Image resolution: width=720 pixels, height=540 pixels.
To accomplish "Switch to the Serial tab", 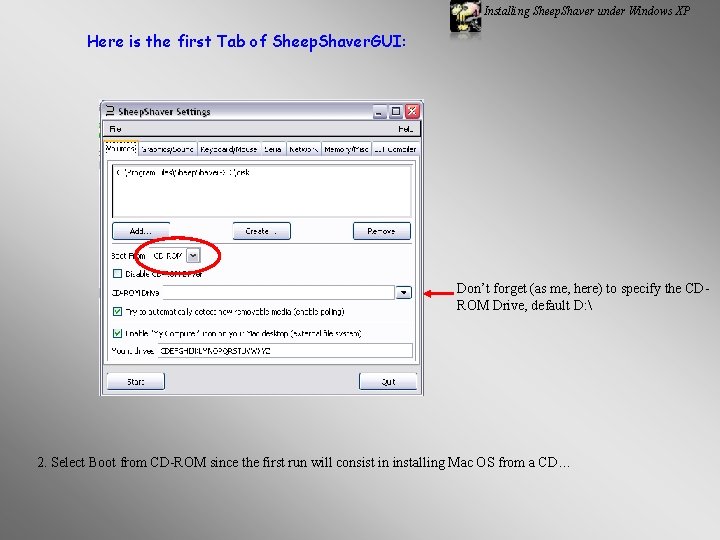I will click(272, 149).
